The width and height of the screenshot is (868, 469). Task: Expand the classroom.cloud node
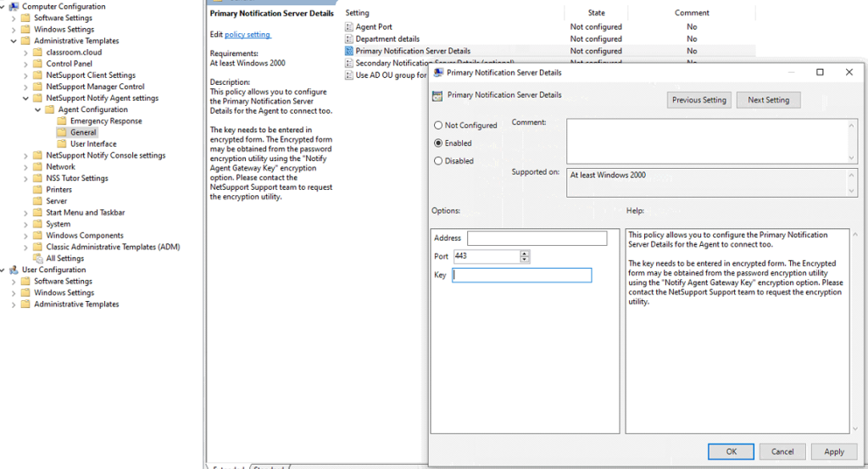click(x=25, y=53)
